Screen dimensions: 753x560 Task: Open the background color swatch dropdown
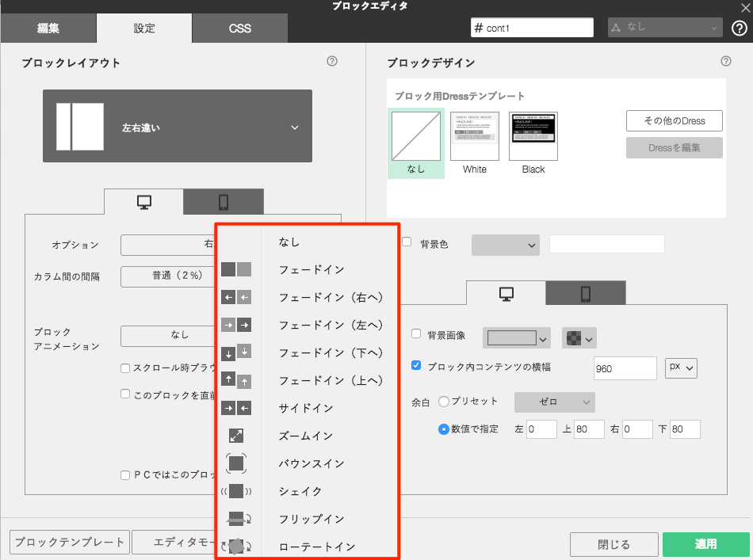[505, 245]
